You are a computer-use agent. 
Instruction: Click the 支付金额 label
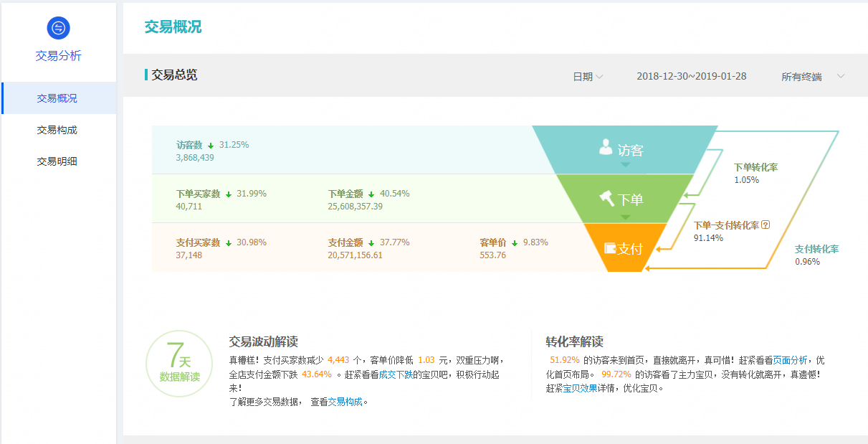pyautogui.click(x=345, y=242)
